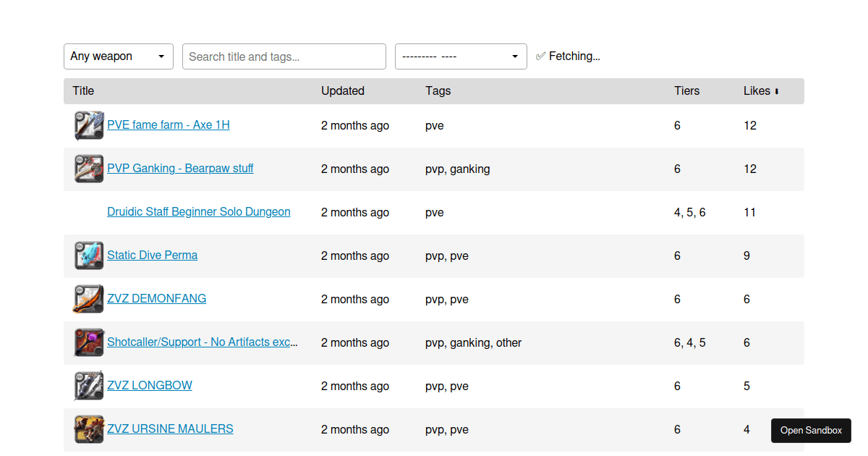Click the Tags column header

point(438,91)
